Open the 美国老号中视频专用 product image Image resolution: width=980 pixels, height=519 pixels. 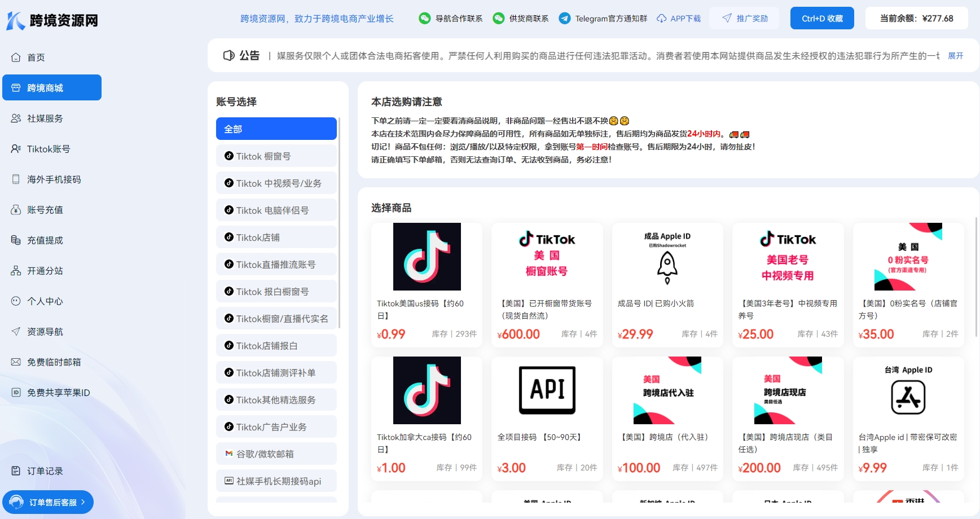(x=788, y=257)
